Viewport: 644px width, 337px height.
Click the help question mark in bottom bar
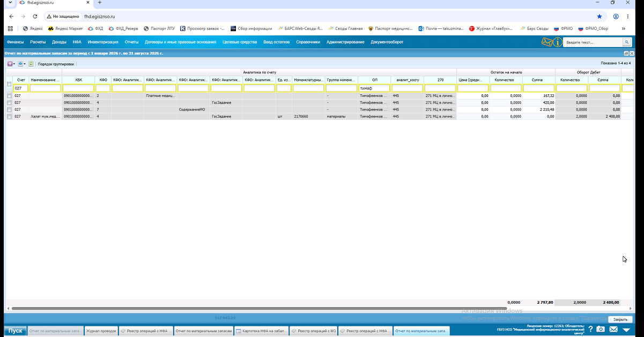click(590, 329)
